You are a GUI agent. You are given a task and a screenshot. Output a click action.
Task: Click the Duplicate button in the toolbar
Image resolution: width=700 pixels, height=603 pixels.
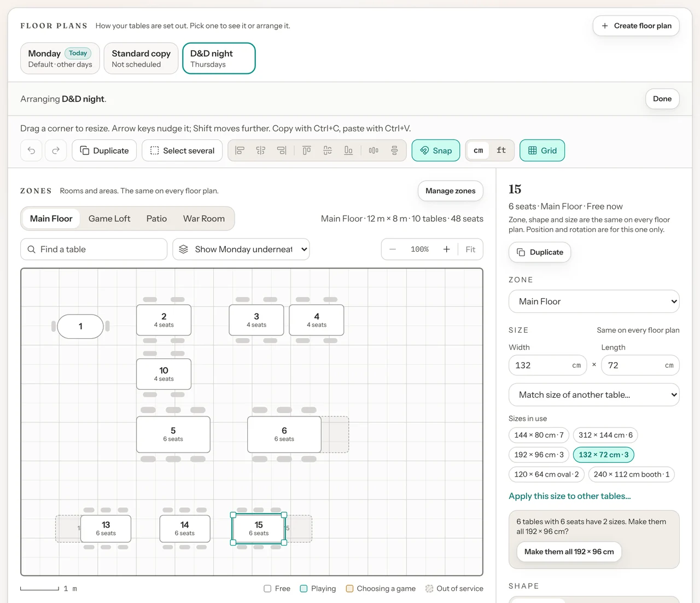tap(104, 150)
